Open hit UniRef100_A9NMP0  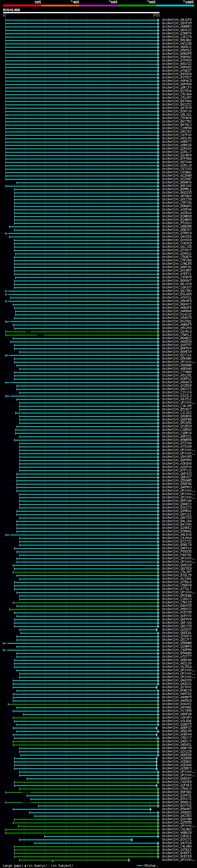coord(177,26)
